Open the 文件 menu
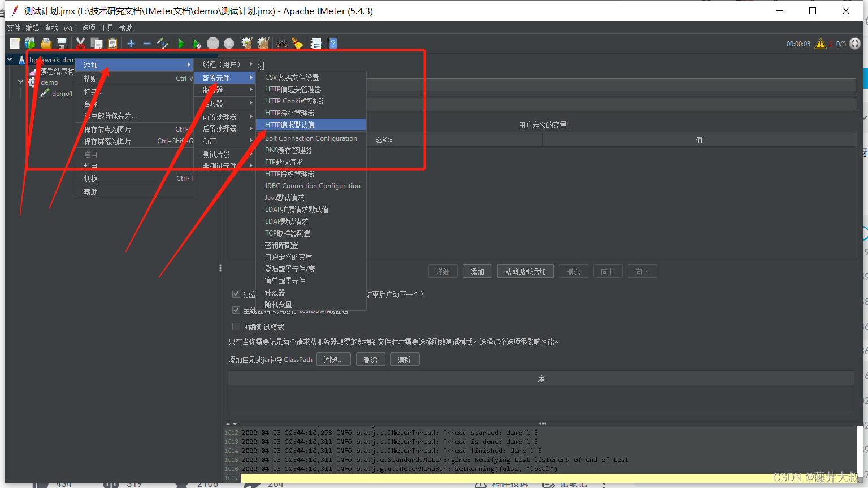Viewport: 868px width, 488px height. point(14,28)
